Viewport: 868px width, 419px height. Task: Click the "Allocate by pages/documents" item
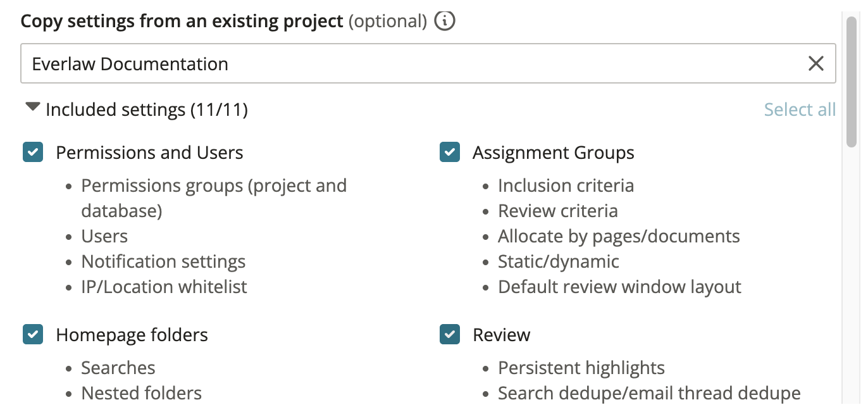click(619, 236)
